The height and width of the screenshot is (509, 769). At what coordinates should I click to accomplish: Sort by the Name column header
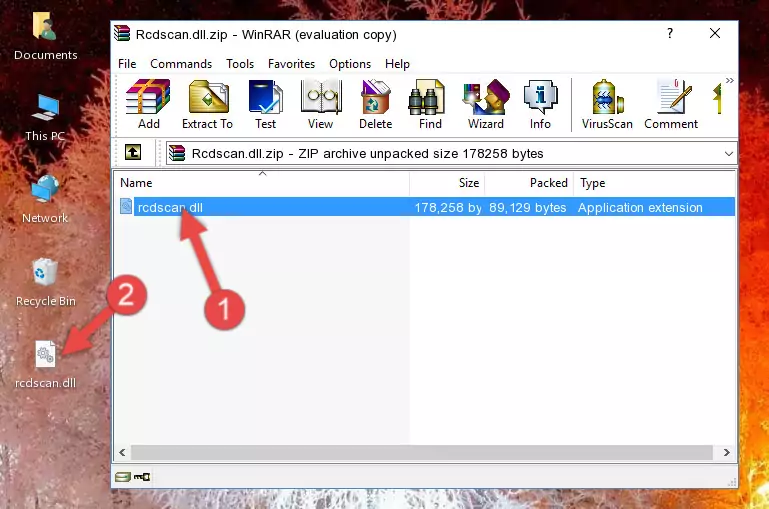coord(262,183)
